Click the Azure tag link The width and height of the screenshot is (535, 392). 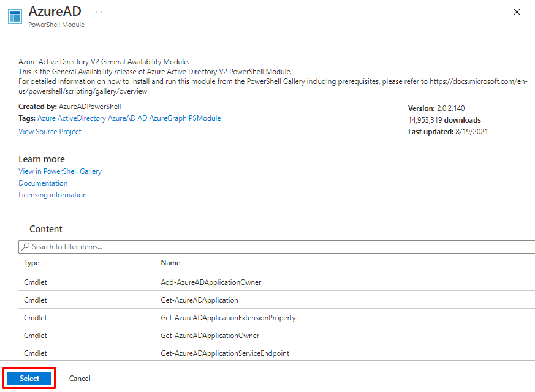coord(47,118)
